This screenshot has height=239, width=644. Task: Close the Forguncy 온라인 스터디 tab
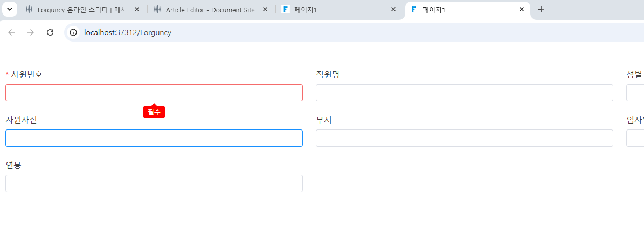coord(137,10)
